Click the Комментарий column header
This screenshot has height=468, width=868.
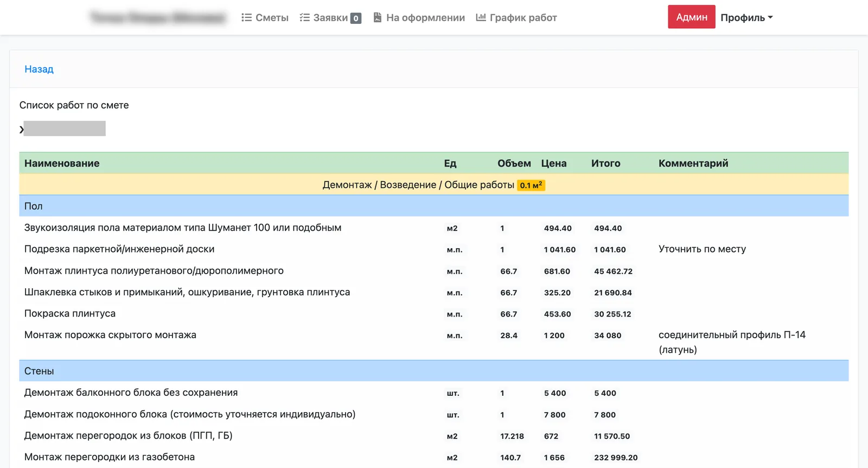pos(693,163)
